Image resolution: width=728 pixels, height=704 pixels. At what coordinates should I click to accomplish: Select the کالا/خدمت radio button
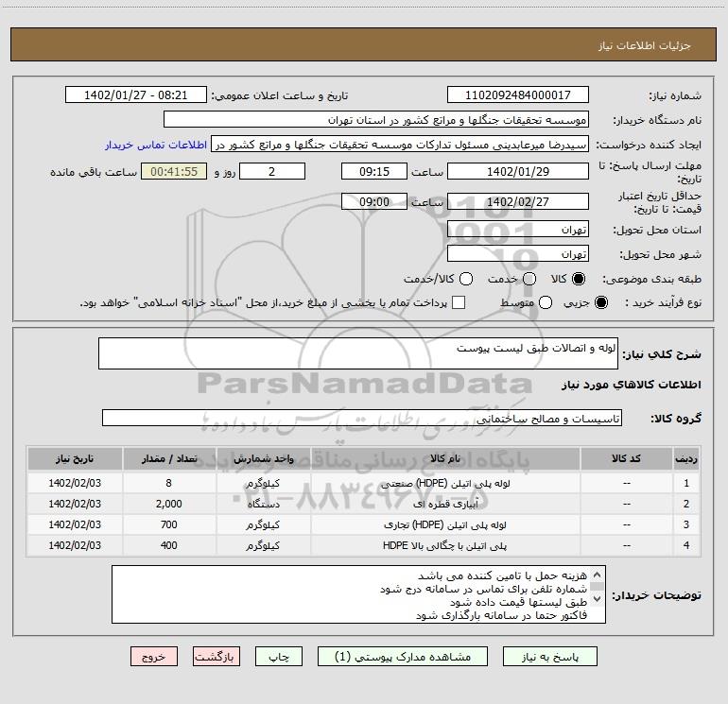[466, 279]
